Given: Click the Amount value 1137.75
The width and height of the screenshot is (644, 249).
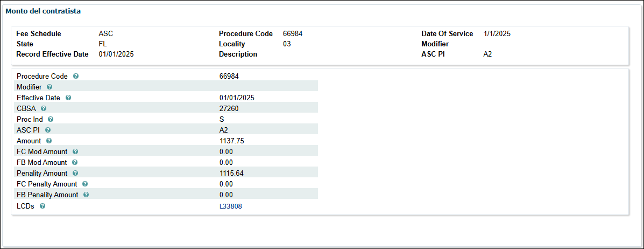Looking at the screenshot, I should coord(231,141).
